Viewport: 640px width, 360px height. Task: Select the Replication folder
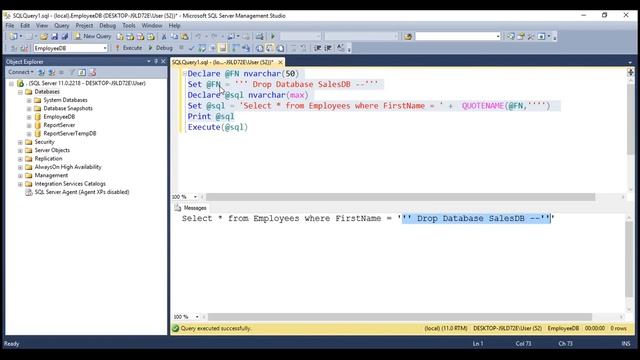tap(48, 158)
